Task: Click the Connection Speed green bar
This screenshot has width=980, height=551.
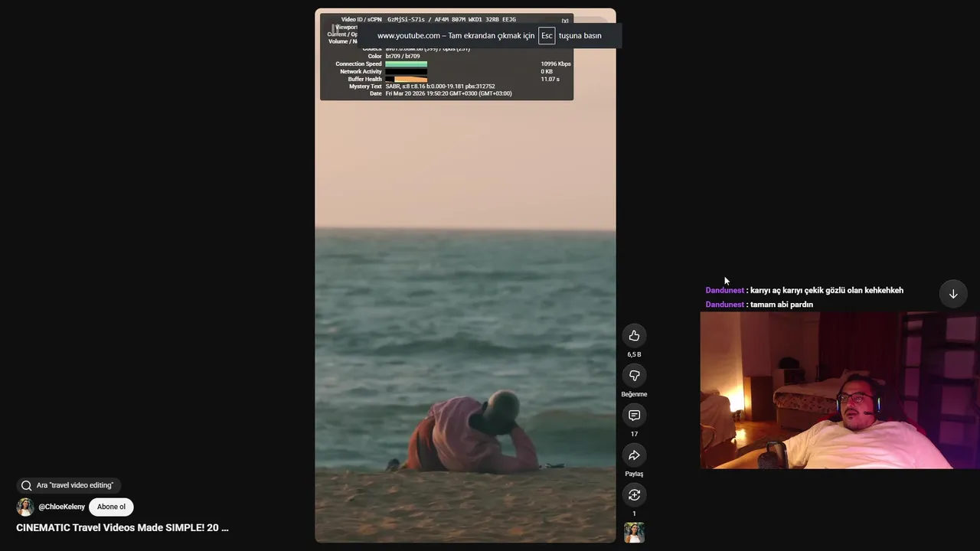Action: [406, 64]
